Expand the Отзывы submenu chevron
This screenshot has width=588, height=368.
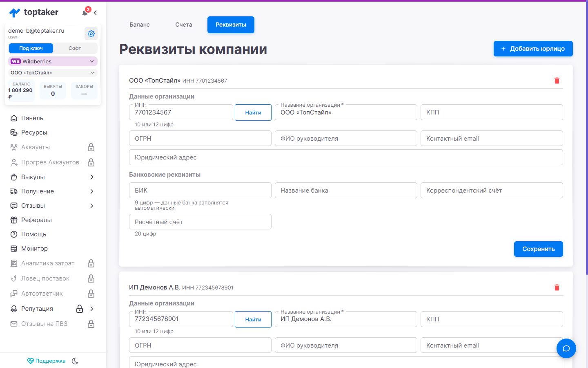point(92,206)
